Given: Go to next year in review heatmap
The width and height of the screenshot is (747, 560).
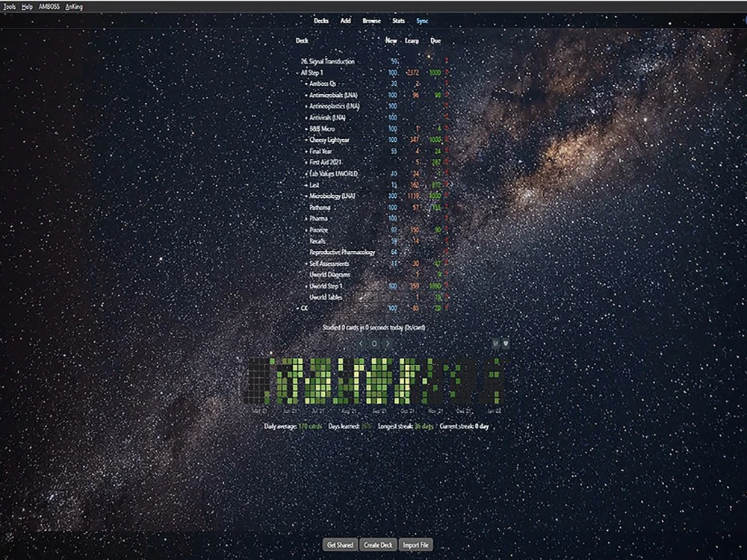Looking at the screenshot, I should (388, 343).
